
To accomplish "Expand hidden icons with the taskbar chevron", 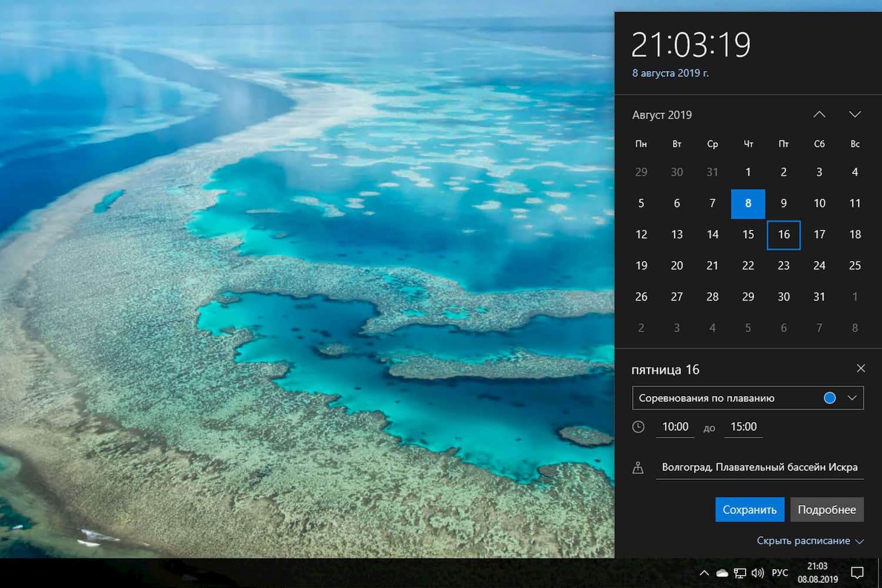I will [x=704, y=572].
